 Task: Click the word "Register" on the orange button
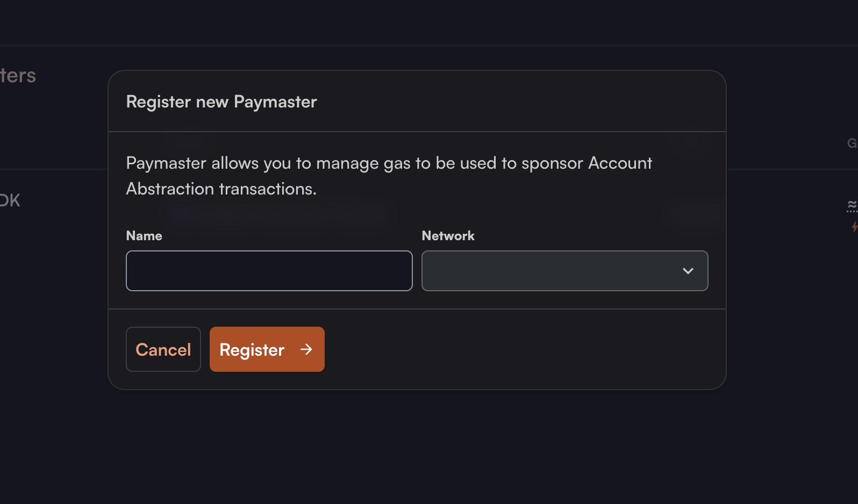click(252, 350)
